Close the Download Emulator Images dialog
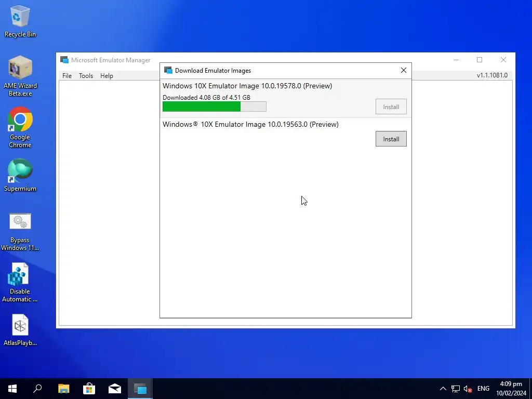 403,70
